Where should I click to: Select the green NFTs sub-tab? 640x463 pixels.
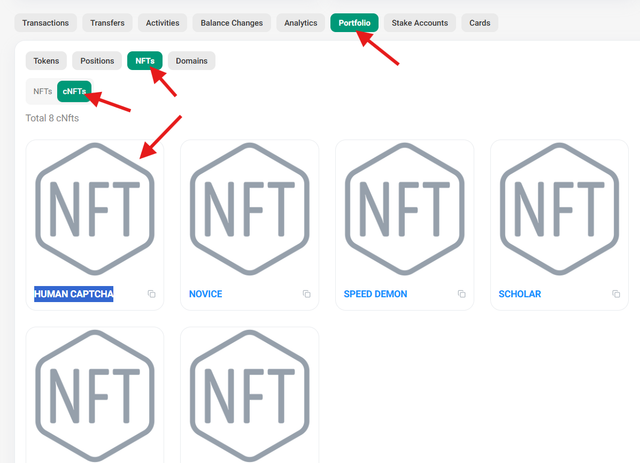145,61
